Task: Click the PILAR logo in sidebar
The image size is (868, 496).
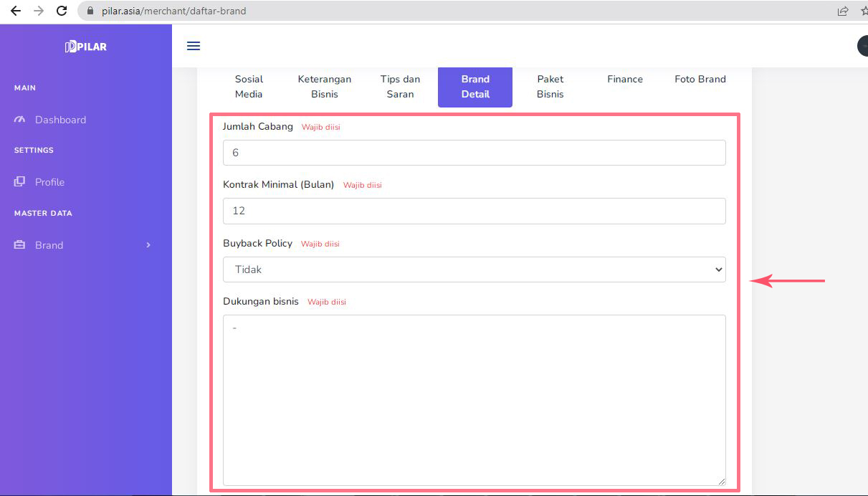Action: tap(85, 47)
